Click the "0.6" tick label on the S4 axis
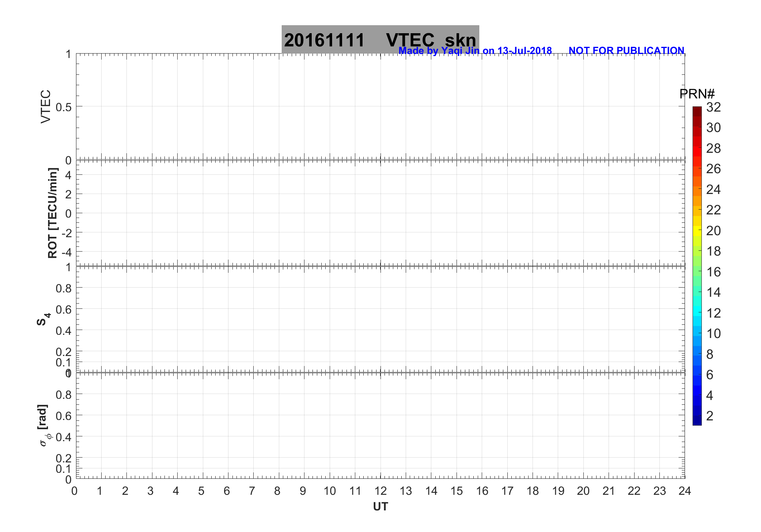This screenshot has width=761, height=532. pos(64,310)
